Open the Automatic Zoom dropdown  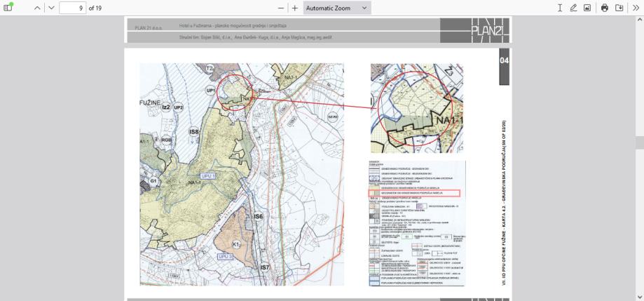coord(336,8)
